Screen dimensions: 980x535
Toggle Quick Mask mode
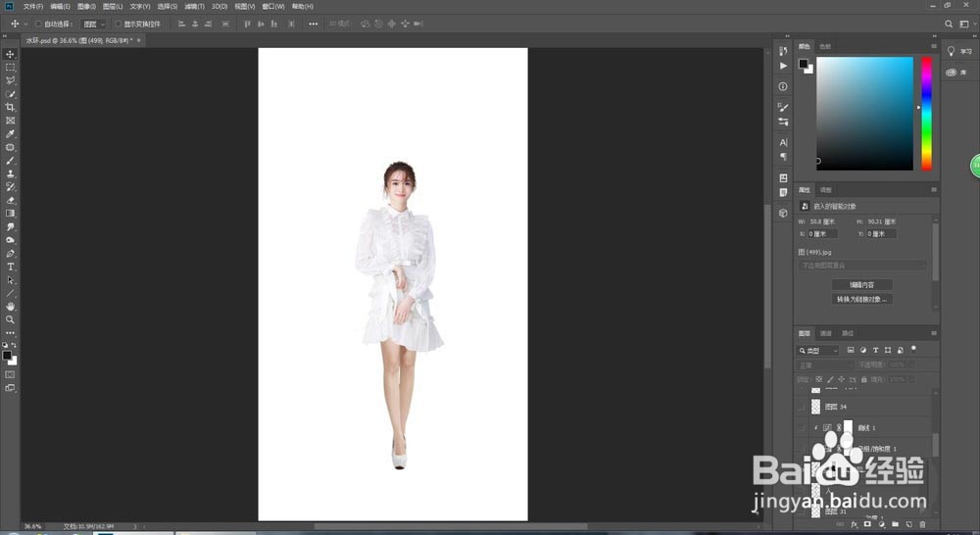(10, 374)
